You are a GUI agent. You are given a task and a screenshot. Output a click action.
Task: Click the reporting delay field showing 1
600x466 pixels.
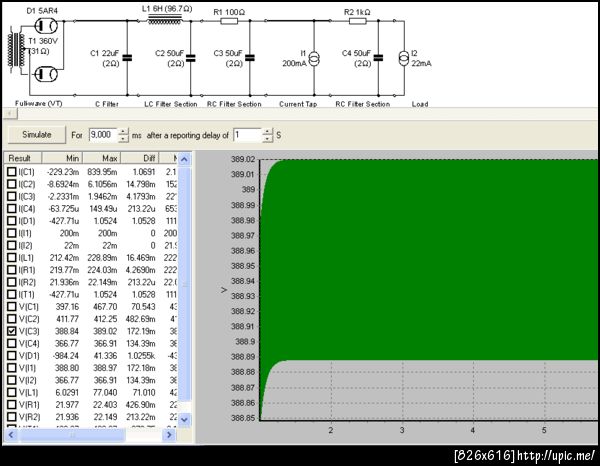[248, 135]
